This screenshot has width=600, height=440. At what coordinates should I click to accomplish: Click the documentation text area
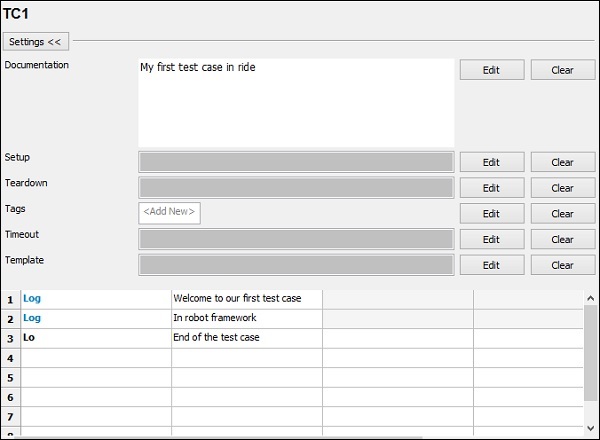tap(296, 102)
